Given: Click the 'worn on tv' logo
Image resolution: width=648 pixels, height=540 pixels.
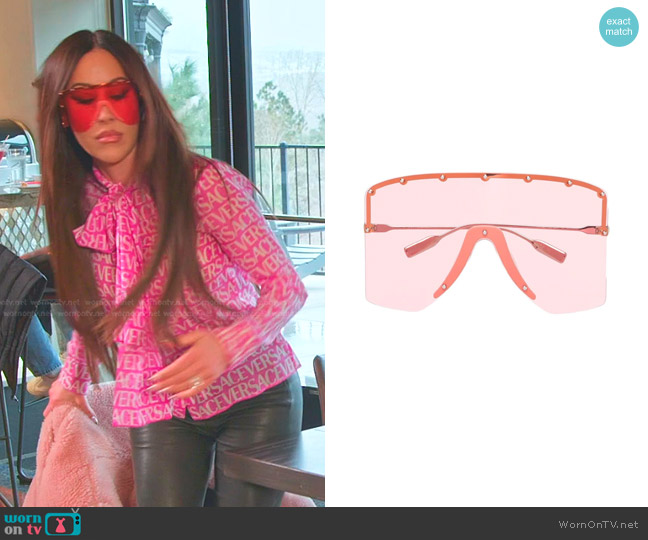Looking at the screenshot, I should (x=43, y=523).
